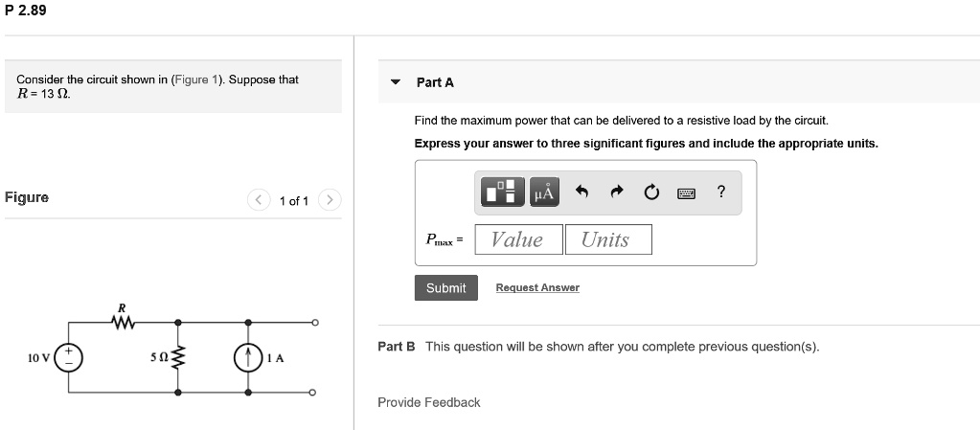
Task: Click the undo arrow icon
Action: (581, 192)
